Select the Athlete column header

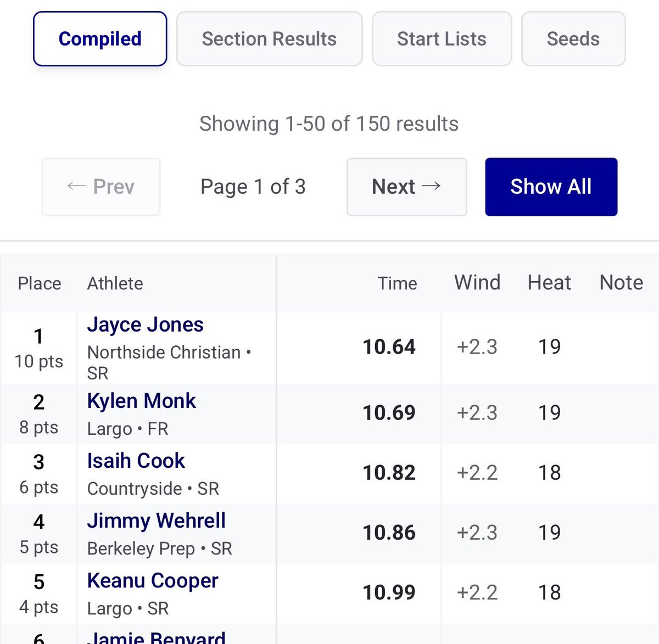pos(115,283)
